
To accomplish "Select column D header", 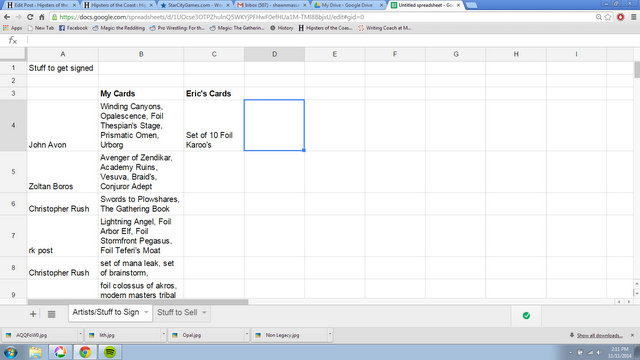I will coord(274,54).
